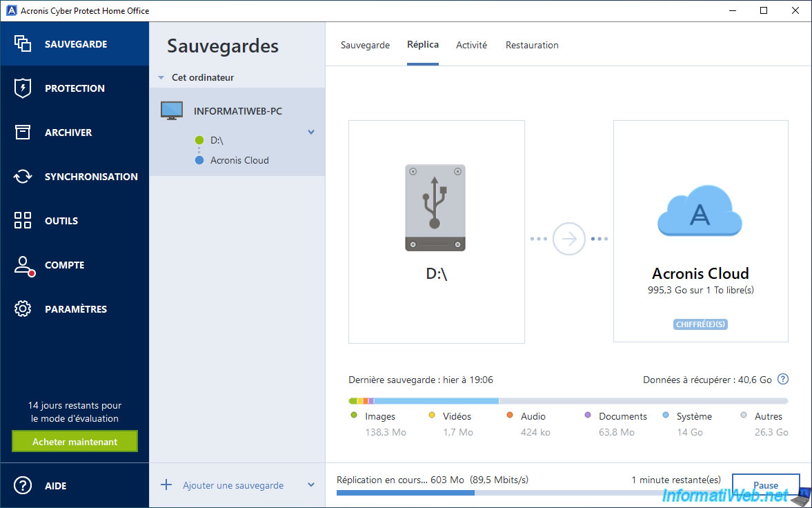Viewport: 812px width, 508px height.
Task: Click the Archiver box icon
Action: [x=23, y=133]
